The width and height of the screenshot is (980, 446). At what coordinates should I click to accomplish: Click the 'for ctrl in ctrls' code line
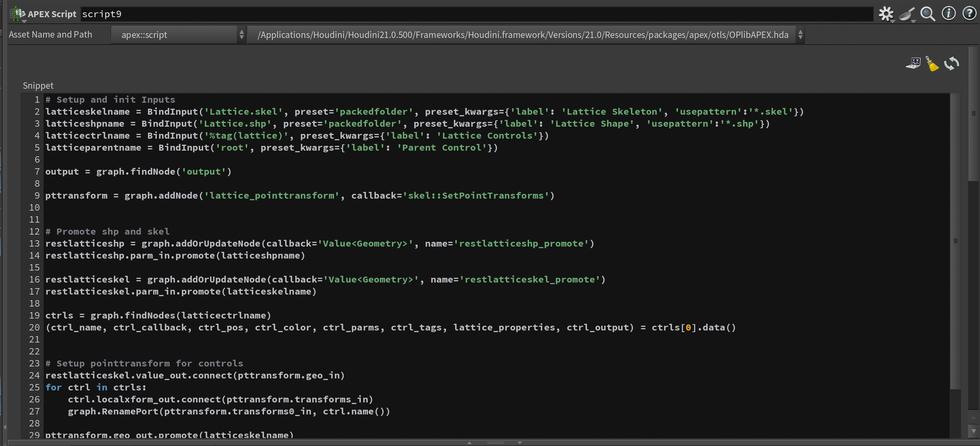pyautogui.click(x=96, y=387)
